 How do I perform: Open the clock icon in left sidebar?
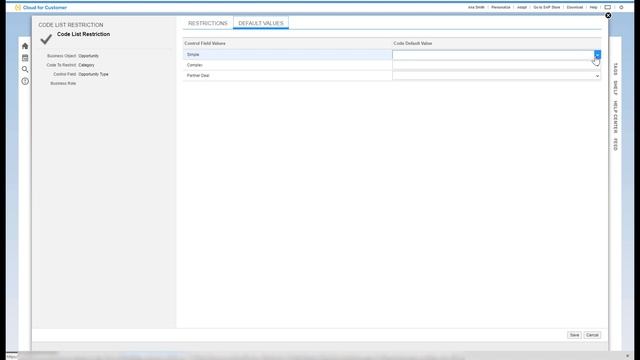[25, 81]
